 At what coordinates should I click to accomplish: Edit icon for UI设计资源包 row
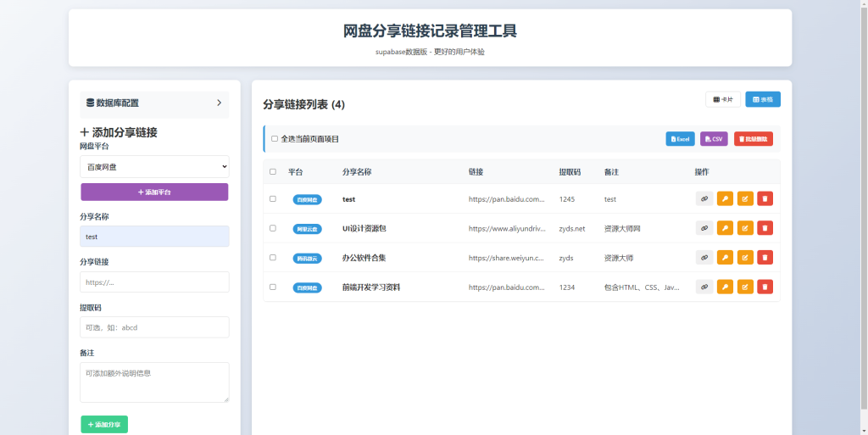coord(745,228)
